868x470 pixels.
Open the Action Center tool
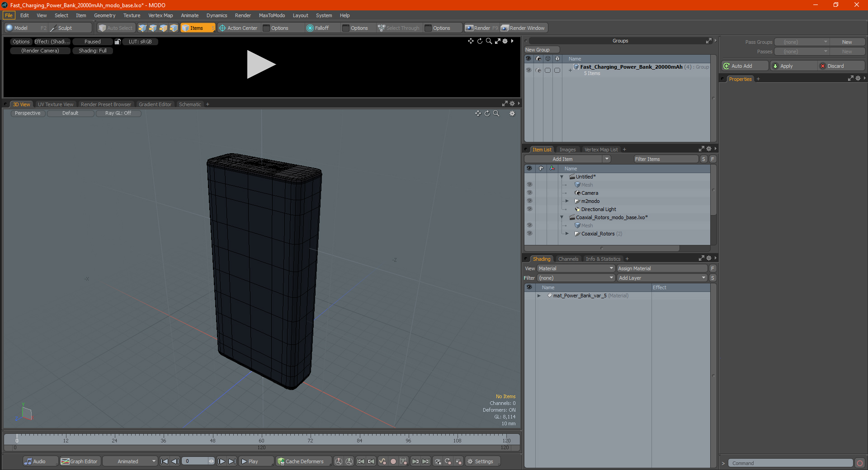[x=238, y=28]
